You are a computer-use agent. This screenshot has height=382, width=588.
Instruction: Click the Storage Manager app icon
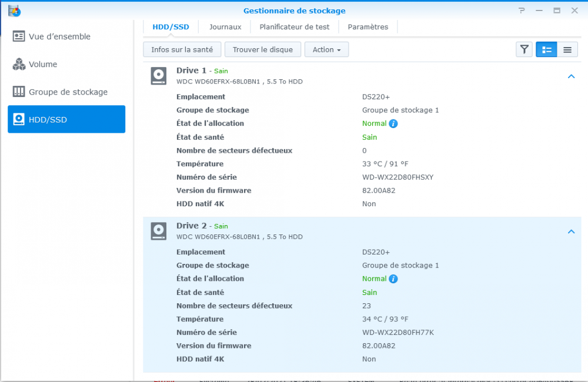click(14, 11)
